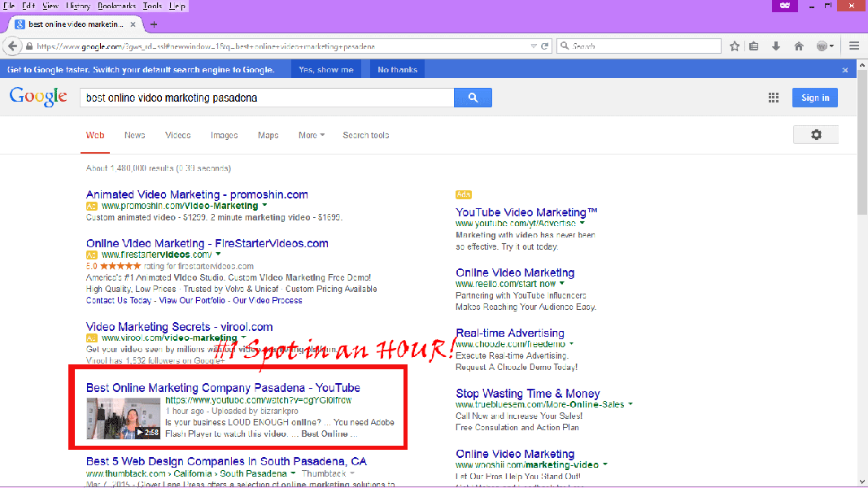
Task: Click 'Contact Us Today' sitelink
Action: pyautogui.click(x=119, y=300)
